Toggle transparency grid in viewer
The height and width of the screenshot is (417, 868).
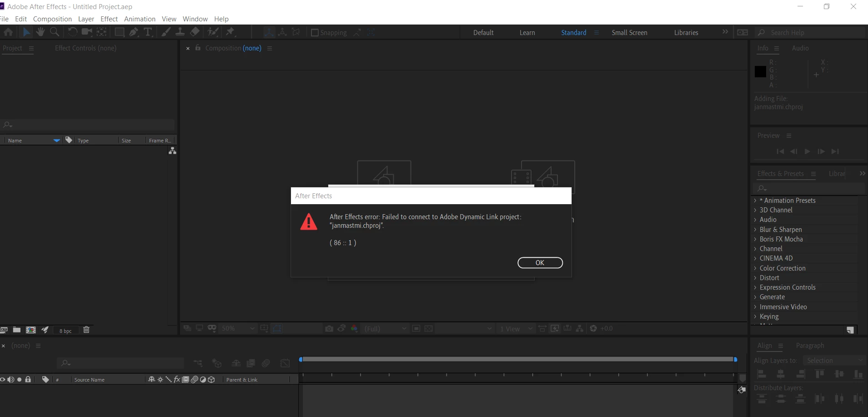point(428,328)
